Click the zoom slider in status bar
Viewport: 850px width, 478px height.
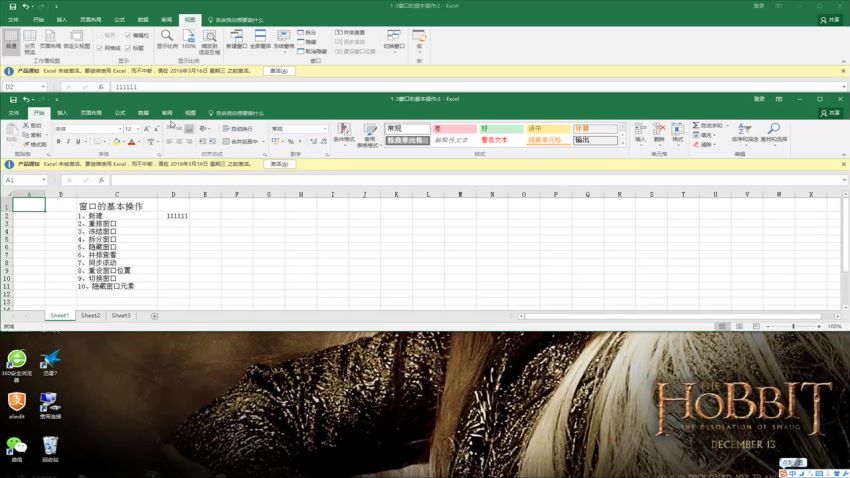click(794, 326)
